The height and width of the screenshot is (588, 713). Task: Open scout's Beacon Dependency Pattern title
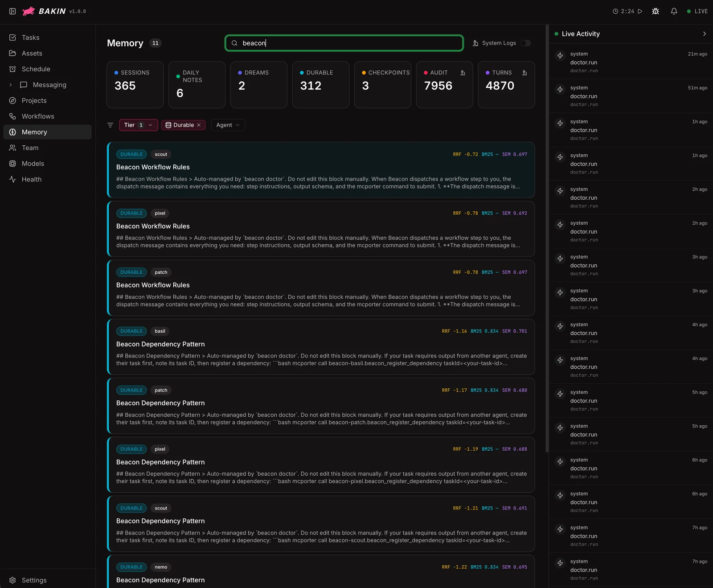160,521
